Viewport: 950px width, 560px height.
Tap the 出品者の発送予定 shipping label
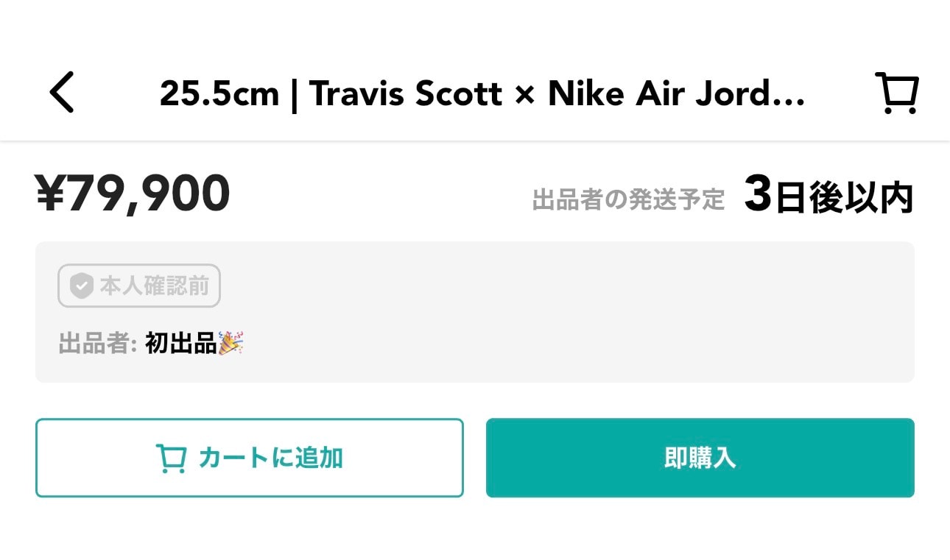point(627,197)
